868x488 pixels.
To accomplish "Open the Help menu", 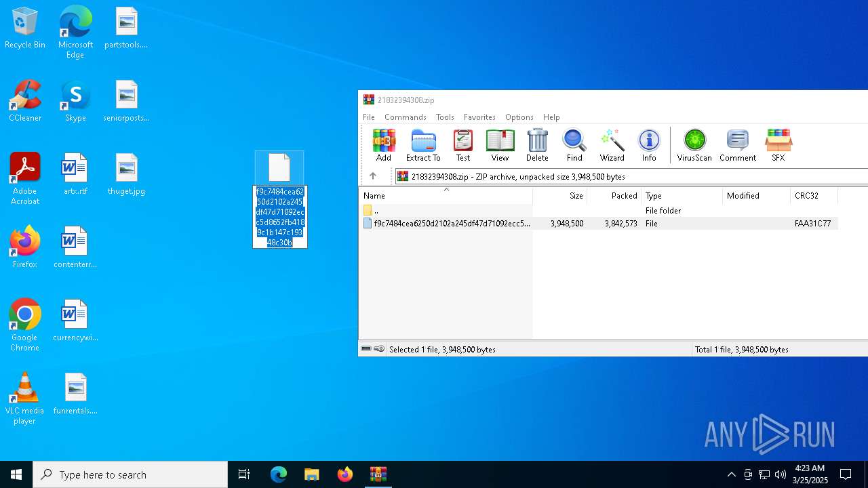I will 551,117.
